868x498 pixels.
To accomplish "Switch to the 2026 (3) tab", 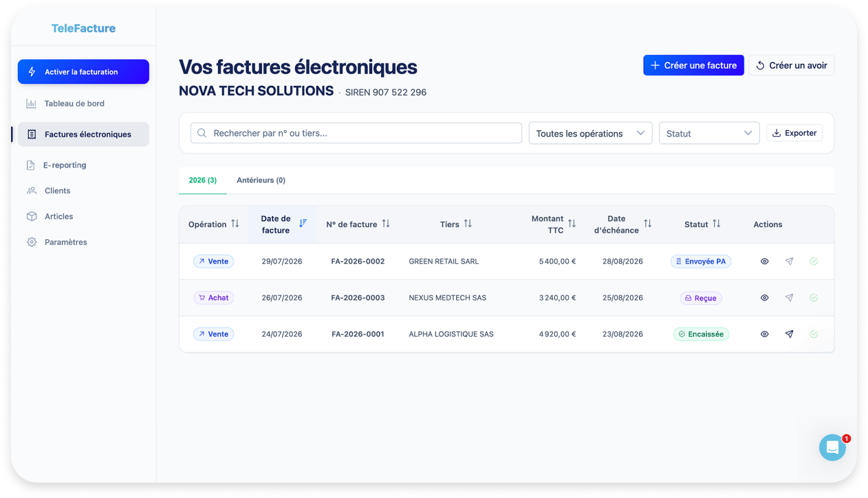I will pos(203,180).
